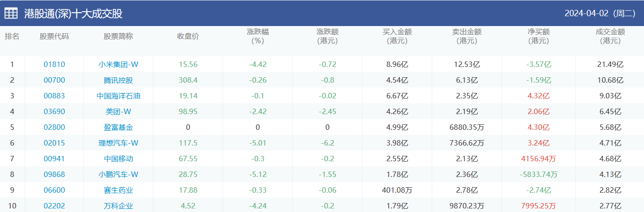Select 理想汽车-W stock link
This screenshot has width=644, height=212.
click(118, 143)
